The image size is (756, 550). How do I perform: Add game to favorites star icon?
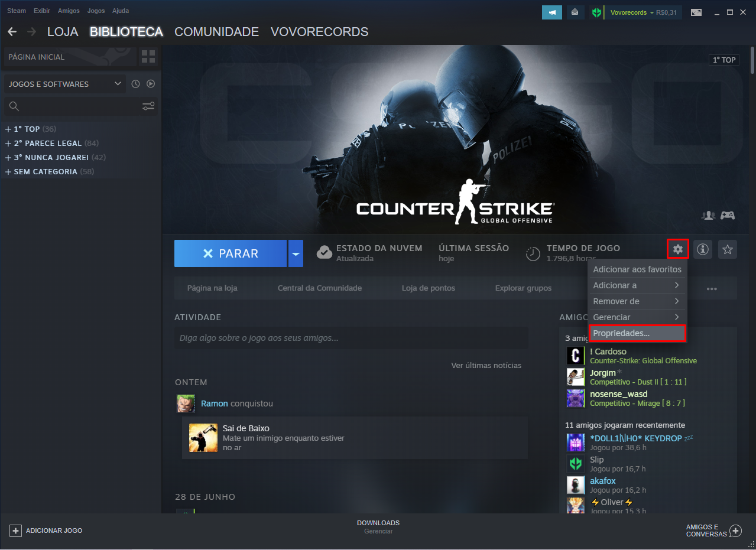[x=728, y=249]
